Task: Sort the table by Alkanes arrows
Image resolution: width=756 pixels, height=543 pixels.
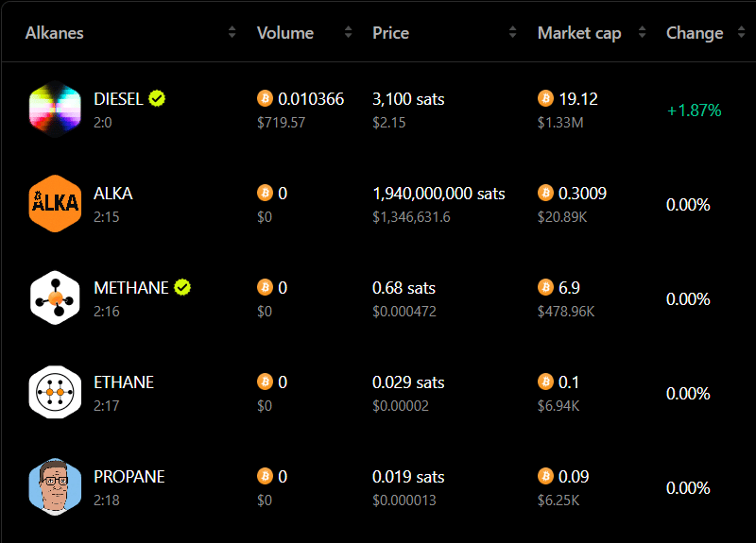Action: tap(232, 32)
